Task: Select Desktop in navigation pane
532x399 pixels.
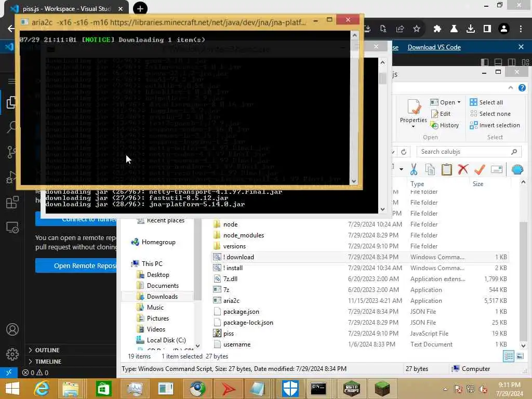Action: coord(158,275)
